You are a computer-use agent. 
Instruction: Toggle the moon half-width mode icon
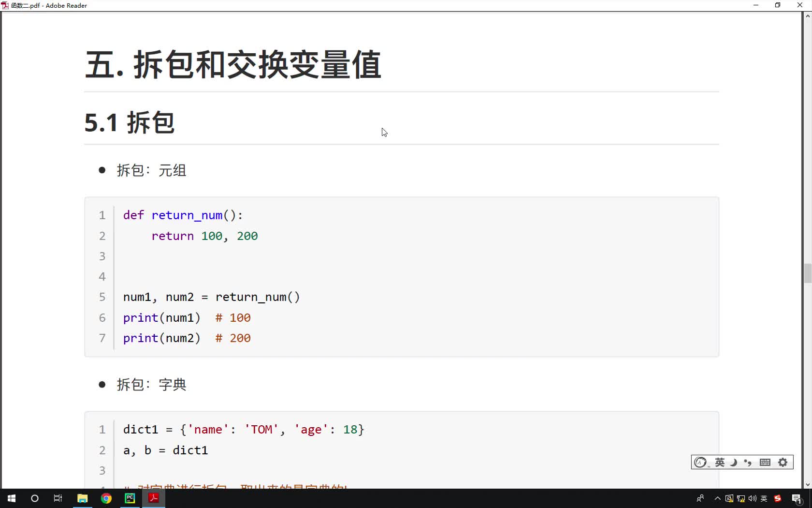pos(734,463)
